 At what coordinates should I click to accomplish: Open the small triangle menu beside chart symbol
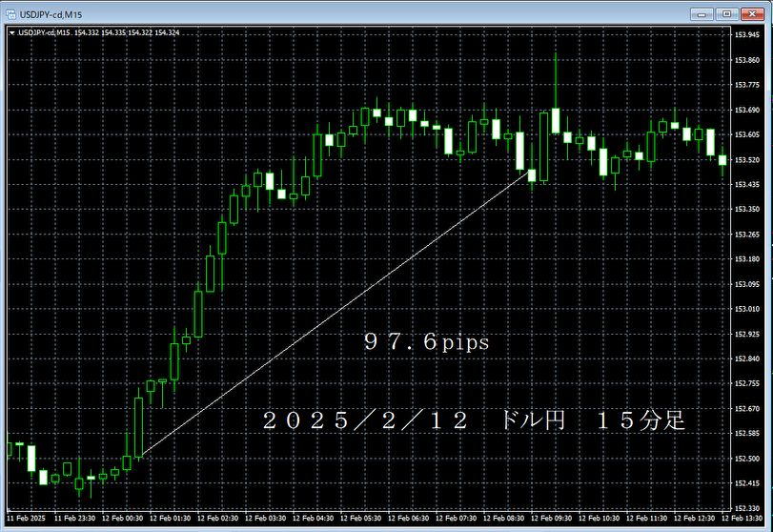point(11,33)
